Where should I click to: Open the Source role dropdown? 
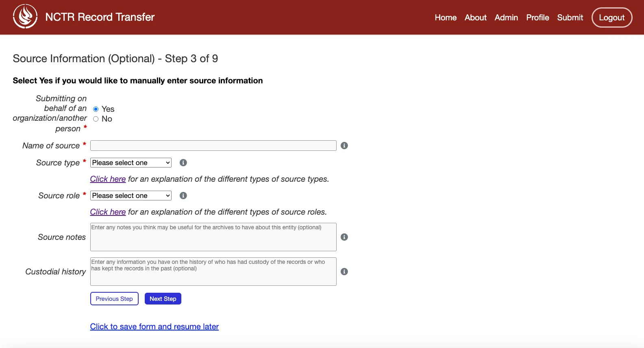pos(131,196)
